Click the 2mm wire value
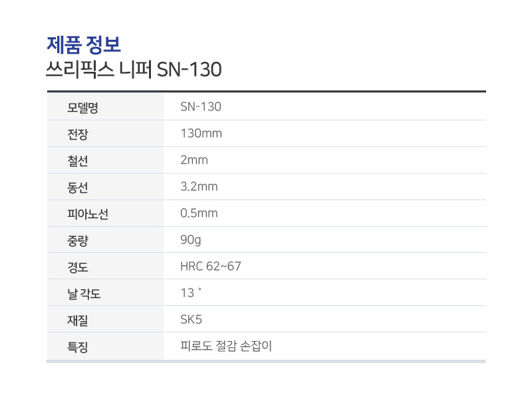Viewport: 532px width, 409px height. 194,160
